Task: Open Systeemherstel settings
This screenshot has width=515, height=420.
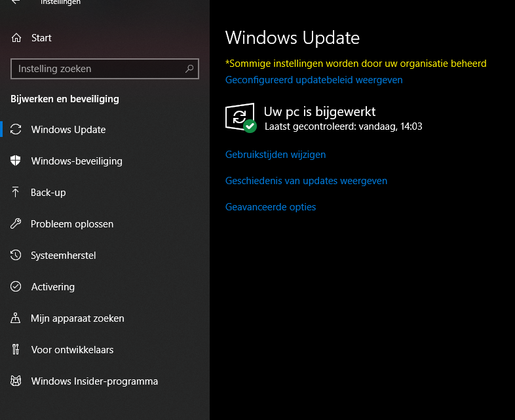Action: [x=105, y=256]
